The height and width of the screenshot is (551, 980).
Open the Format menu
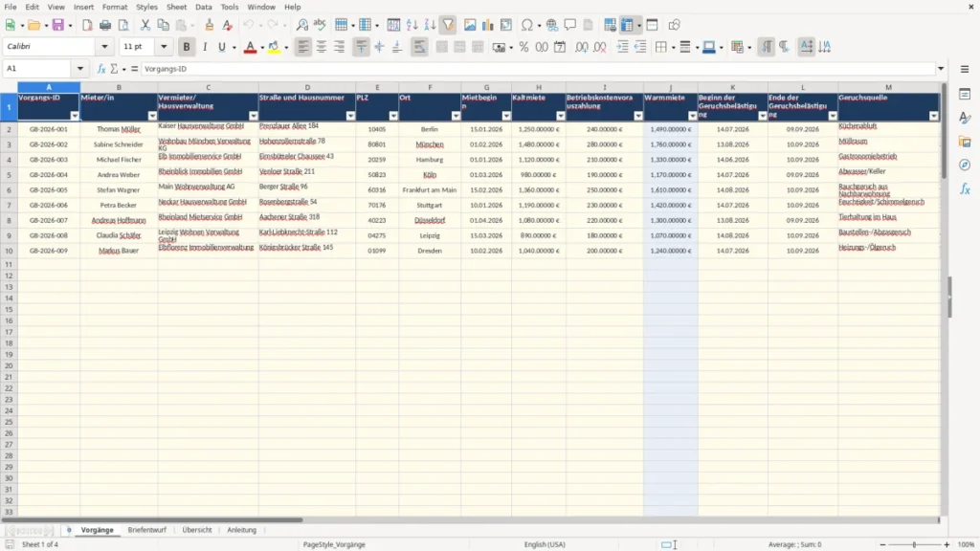pos(115,7)
